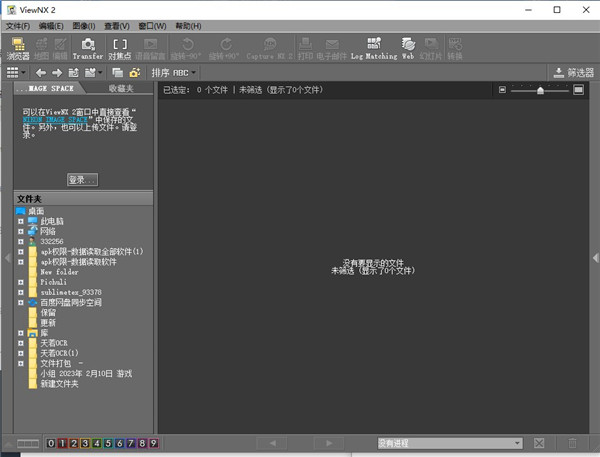Select the 保留 folder

tap(48, 313)
